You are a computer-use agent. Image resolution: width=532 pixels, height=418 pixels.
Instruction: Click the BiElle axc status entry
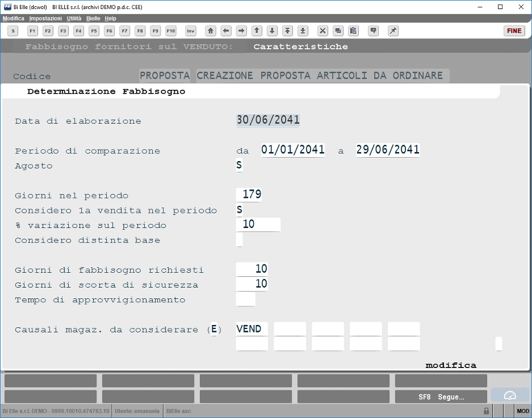point(178,411)
